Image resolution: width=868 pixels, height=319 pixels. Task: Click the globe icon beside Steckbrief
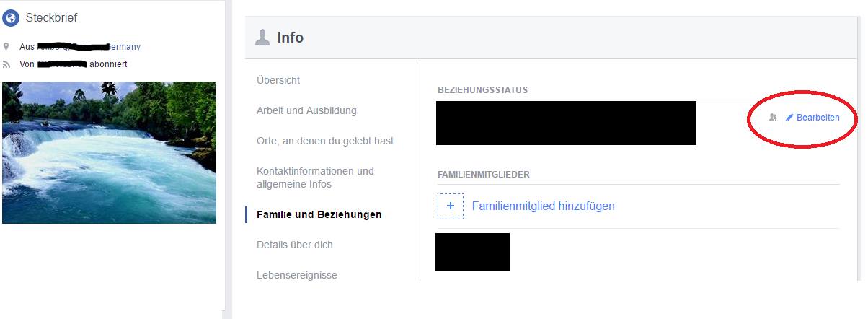click(11, 17)
